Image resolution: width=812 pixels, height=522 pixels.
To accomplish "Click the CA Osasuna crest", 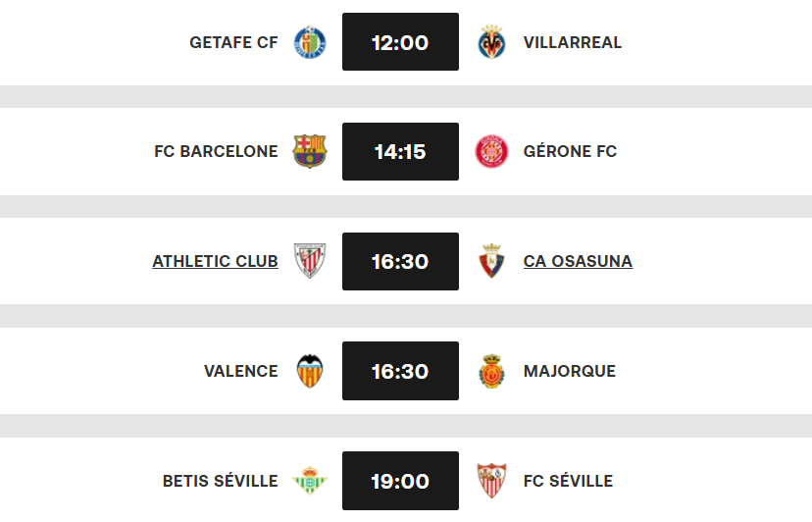I will (491, 261).
